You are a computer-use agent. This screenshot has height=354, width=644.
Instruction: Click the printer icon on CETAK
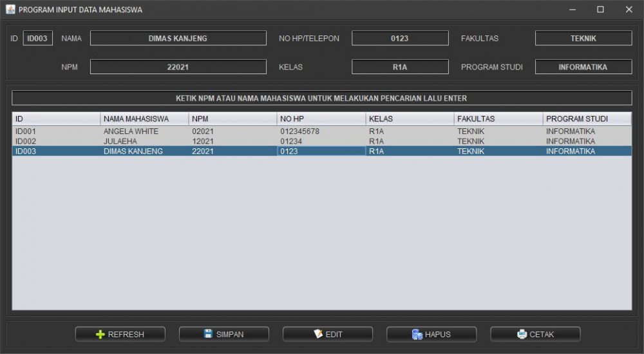(x=522, y=334)
